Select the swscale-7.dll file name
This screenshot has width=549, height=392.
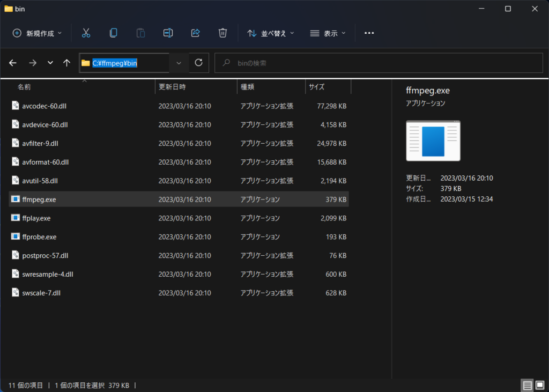(x=41, y=293)
